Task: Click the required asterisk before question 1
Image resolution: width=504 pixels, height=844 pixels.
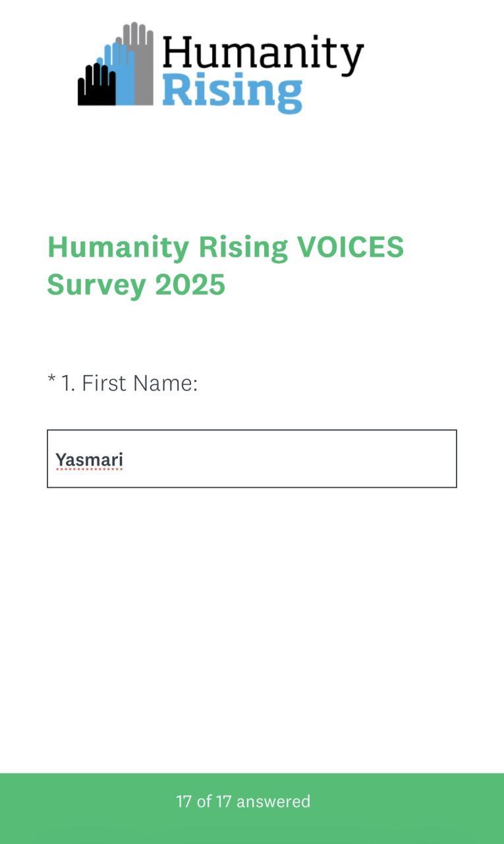Action: click(51, 381)
